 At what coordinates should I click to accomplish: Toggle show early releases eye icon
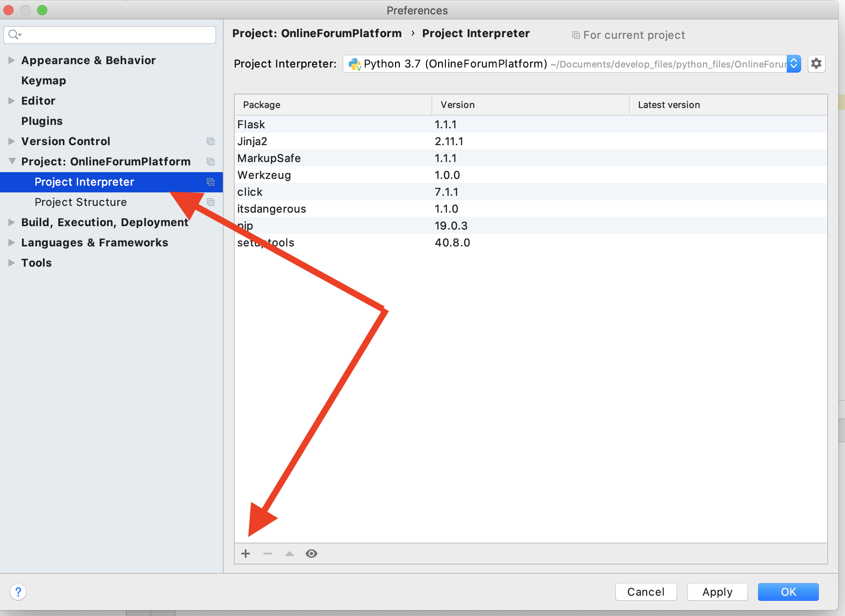(x=311, y=554)
